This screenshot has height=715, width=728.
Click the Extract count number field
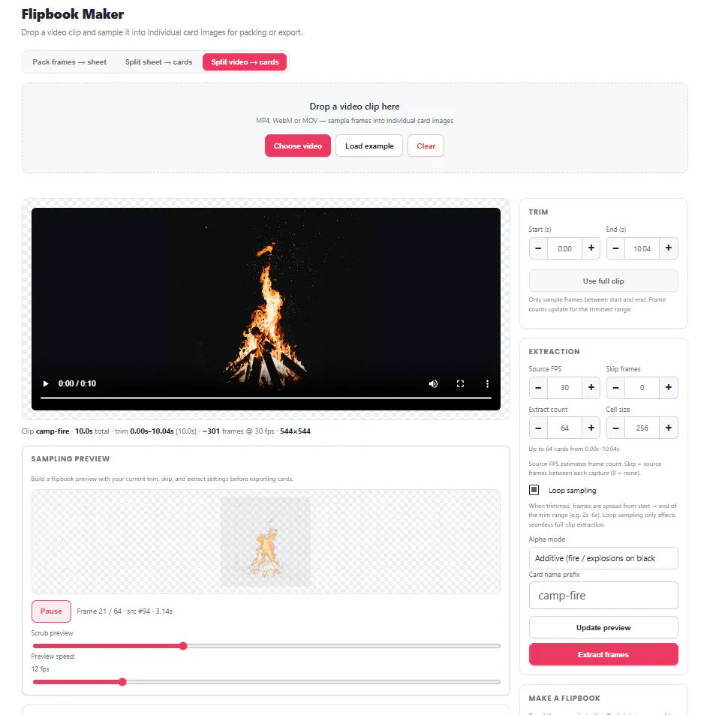564,428
